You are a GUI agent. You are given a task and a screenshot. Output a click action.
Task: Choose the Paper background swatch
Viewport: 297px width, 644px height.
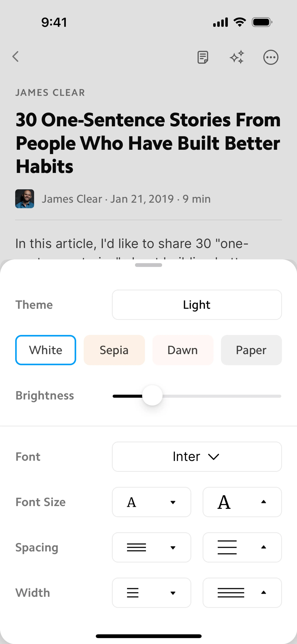pos(251,350)
